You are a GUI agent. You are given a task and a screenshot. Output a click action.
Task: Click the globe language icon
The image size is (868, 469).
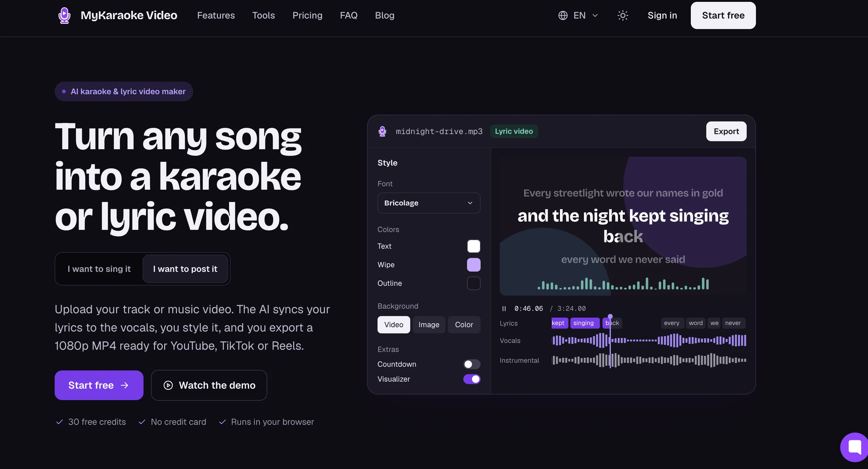click(x=563, y=15)
